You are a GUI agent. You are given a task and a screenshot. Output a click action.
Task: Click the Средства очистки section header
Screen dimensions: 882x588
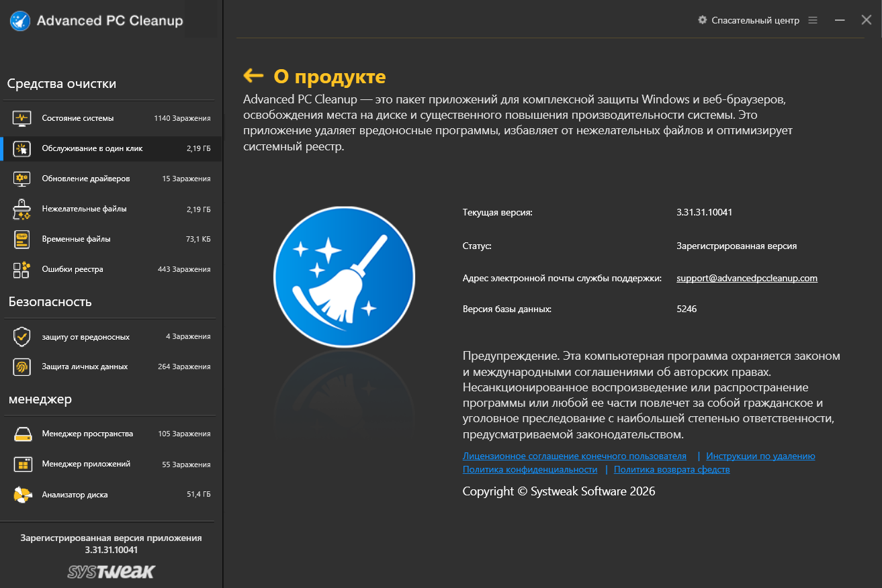pyautogui.click(x=62, y=84)
